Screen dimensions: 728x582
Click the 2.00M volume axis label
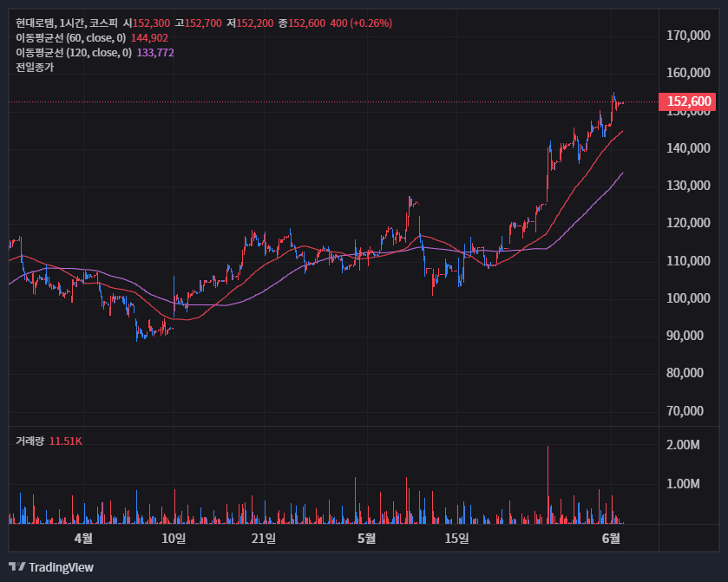tap(683, 445)
